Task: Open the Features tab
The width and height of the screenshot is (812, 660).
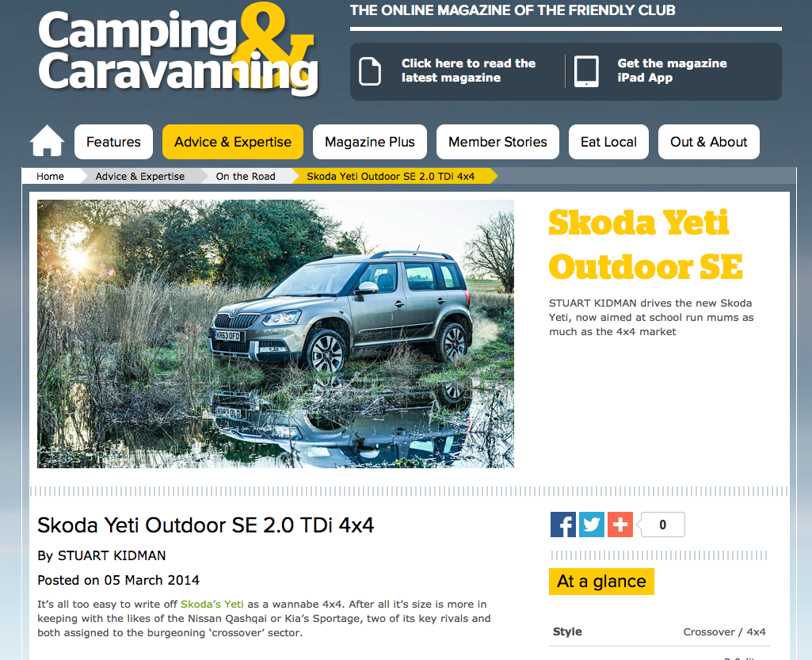Action: (113, 141)
